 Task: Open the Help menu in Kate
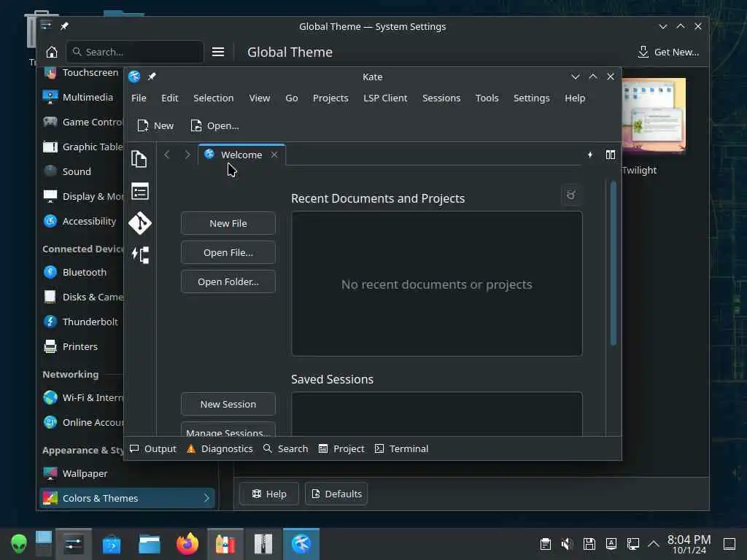coord(575,98)
